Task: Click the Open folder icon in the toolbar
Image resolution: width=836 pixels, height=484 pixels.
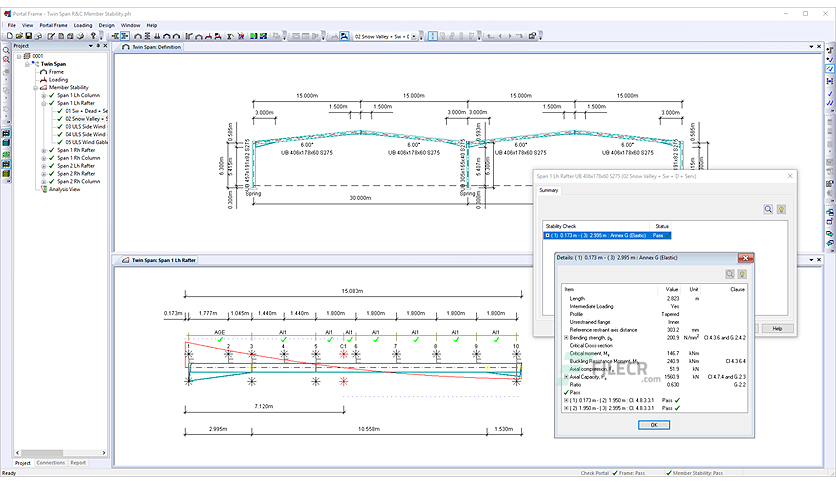Action: click(19, 36)
